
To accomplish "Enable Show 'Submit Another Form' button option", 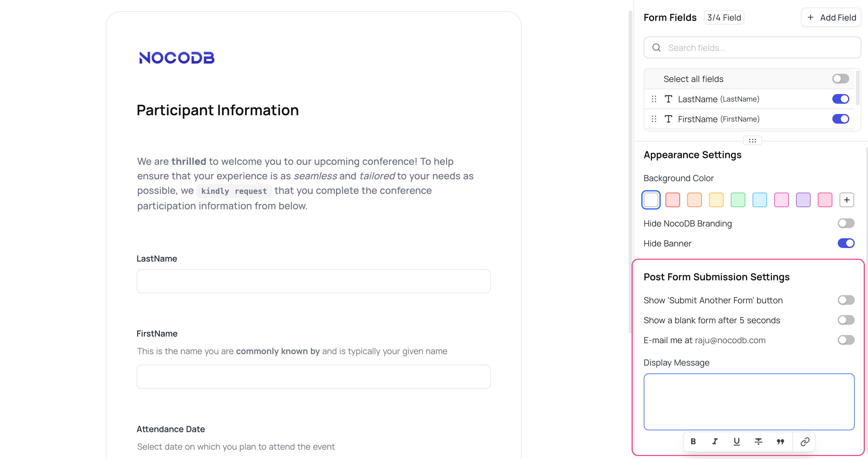I will (x=846, y=300).
